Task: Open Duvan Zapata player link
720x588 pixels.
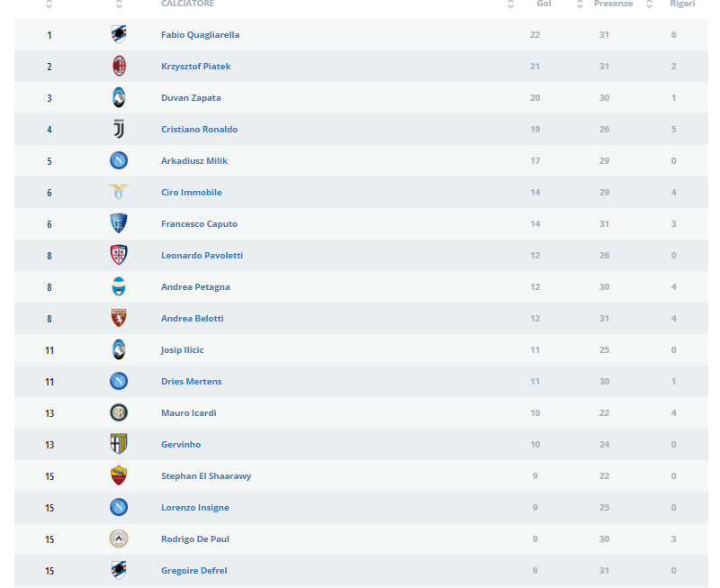Action: 191,98
